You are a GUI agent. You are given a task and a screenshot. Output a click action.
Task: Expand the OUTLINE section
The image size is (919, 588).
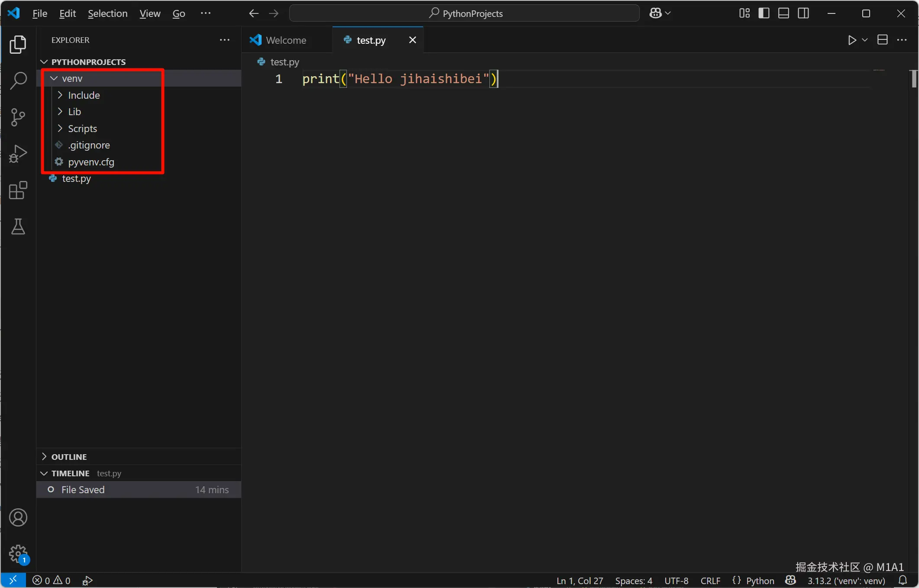point(69,457)
